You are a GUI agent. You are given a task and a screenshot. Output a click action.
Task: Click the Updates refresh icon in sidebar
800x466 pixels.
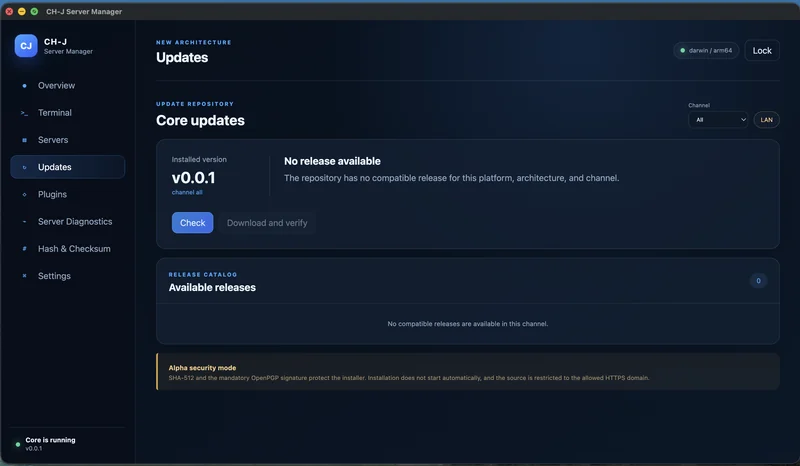click(24, 167)
